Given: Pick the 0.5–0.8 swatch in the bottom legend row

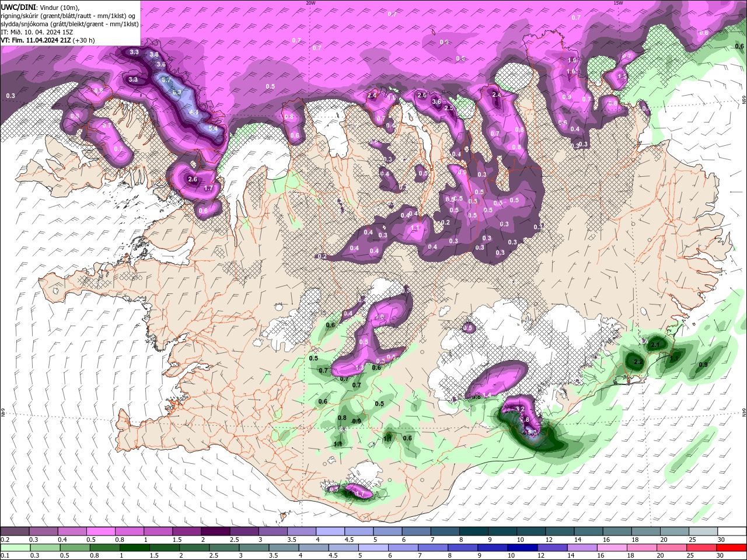Looking at the screenshot, I should click(x=75, y=548).
